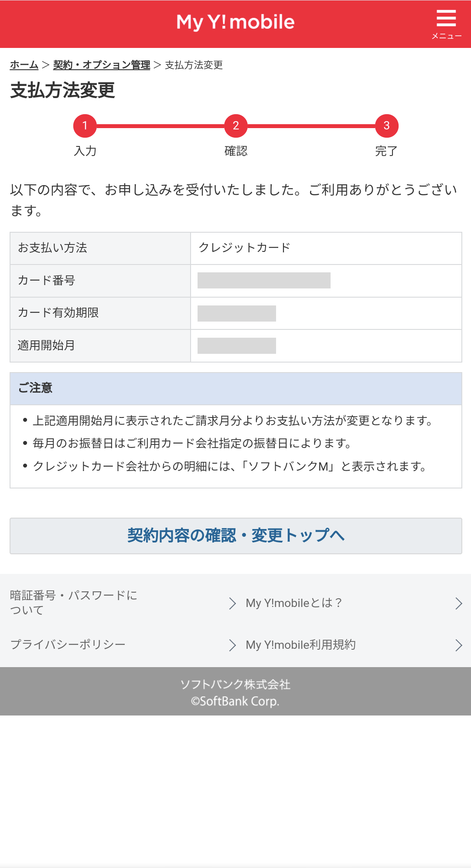Click chevron next to My Y!mobileとは？
Screen dimensions: 471x868
pyautogui.click(x=458, y=603)
